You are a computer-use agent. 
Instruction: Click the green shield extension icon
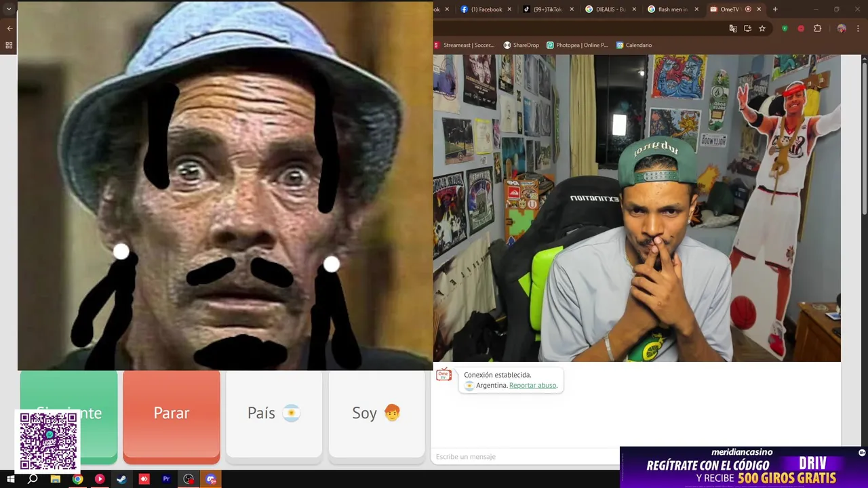click(785, 28)
